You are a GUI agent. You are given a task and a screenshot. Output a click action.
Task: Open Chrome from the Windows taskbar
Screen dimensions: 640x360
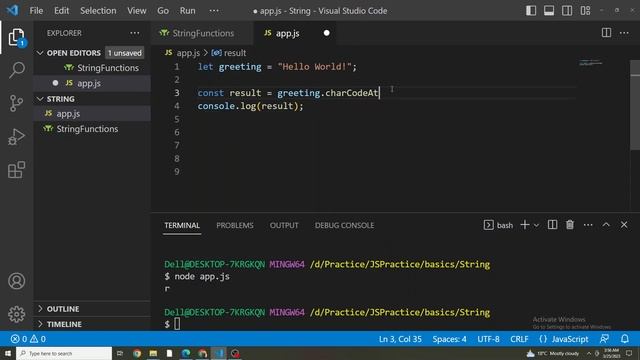[x=137, y=353]
